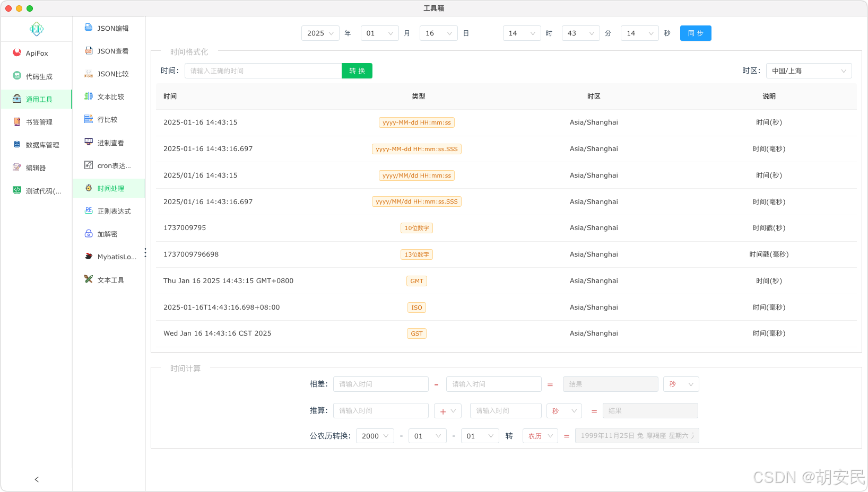Select 编辑器 in the left navigation

37,168
